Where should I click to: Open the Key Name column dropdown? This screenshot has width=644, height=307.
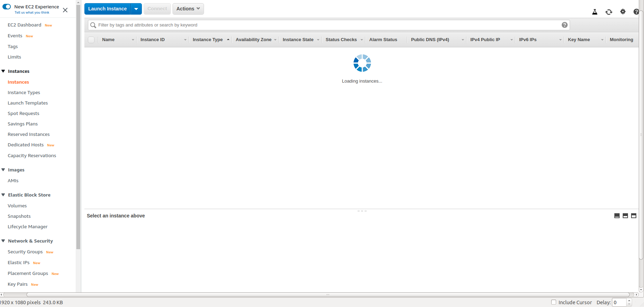pyautogui.click(x=602, y=40)
